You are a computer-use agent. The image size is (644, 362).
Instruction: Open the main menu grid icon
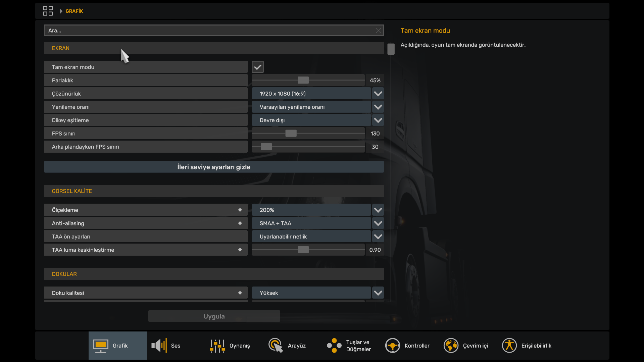48,11
